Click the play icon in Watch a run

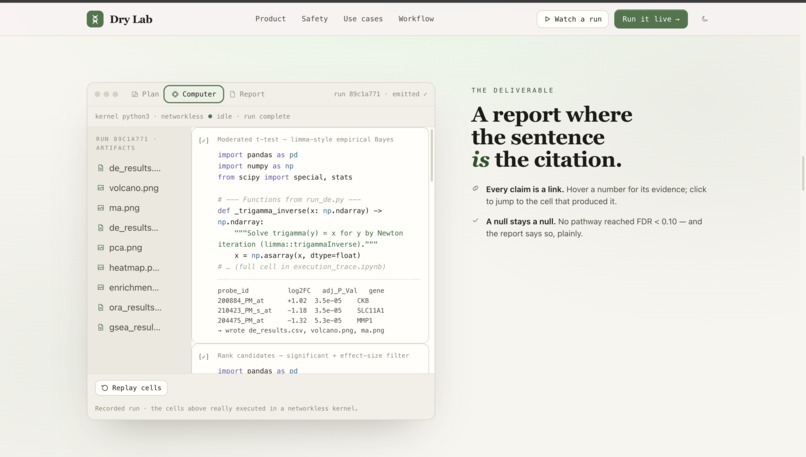coord(547,19)
